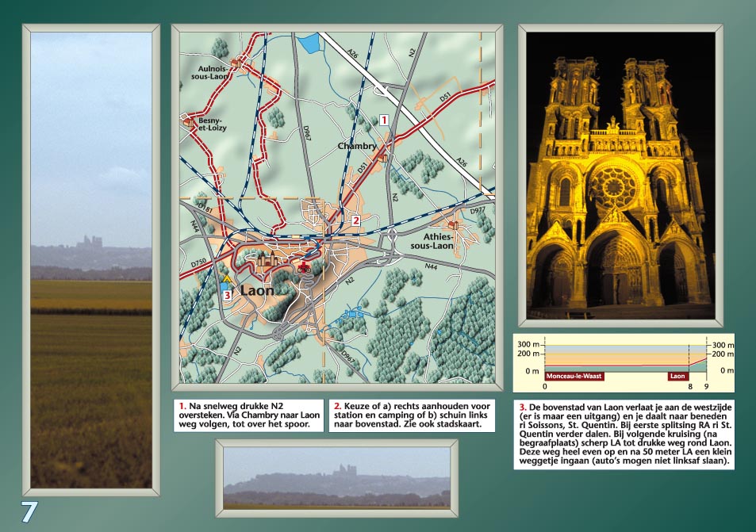This screenshot has width=756, height=532.
Task: Click the blue lake at the map's top
Action: click(308, 43)
